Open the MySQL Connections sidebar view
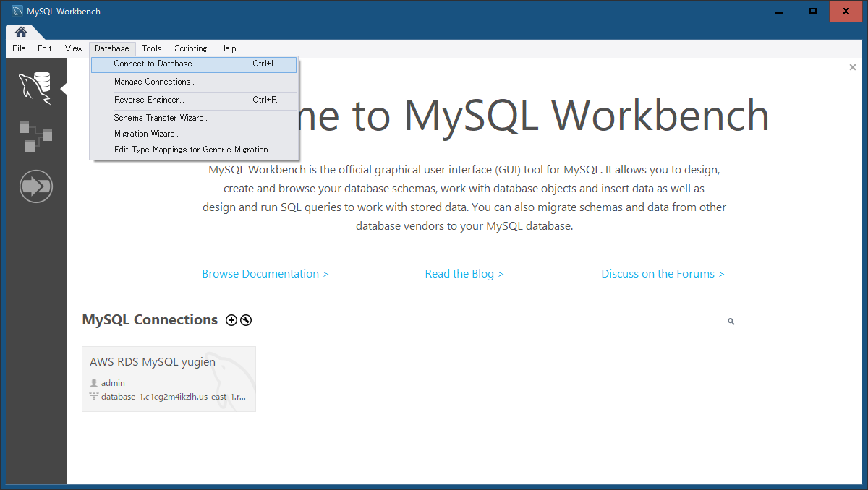This screenshot has width=868, height=490. [35, 88]
